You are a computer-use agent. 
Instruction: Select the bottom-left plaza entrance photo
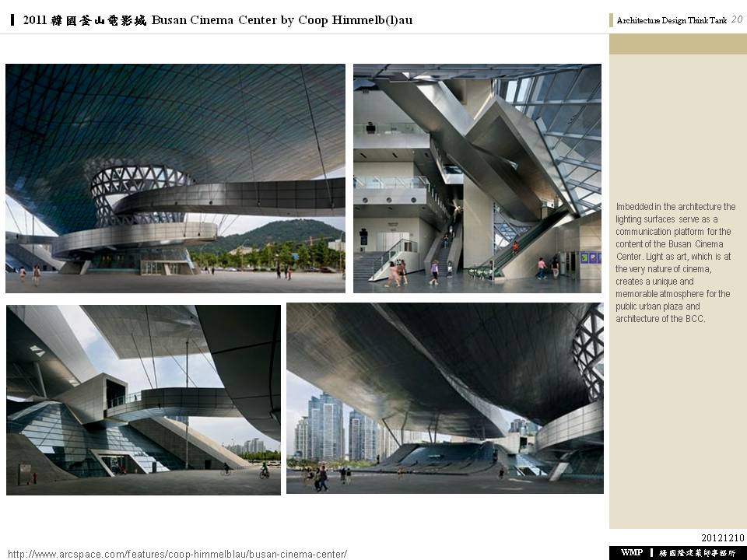pyautogui.click(x=143, y=400)
